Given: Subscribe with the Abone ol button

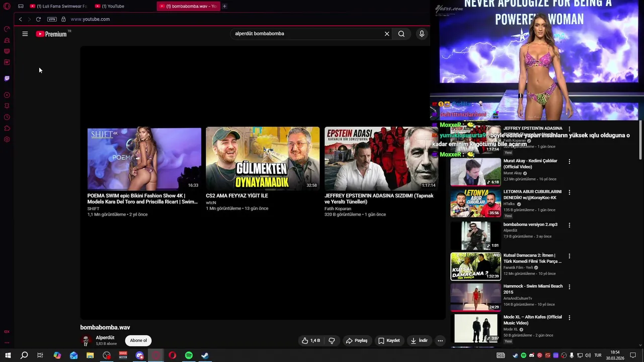Looking at the screenshot, I should pos(138,340).
